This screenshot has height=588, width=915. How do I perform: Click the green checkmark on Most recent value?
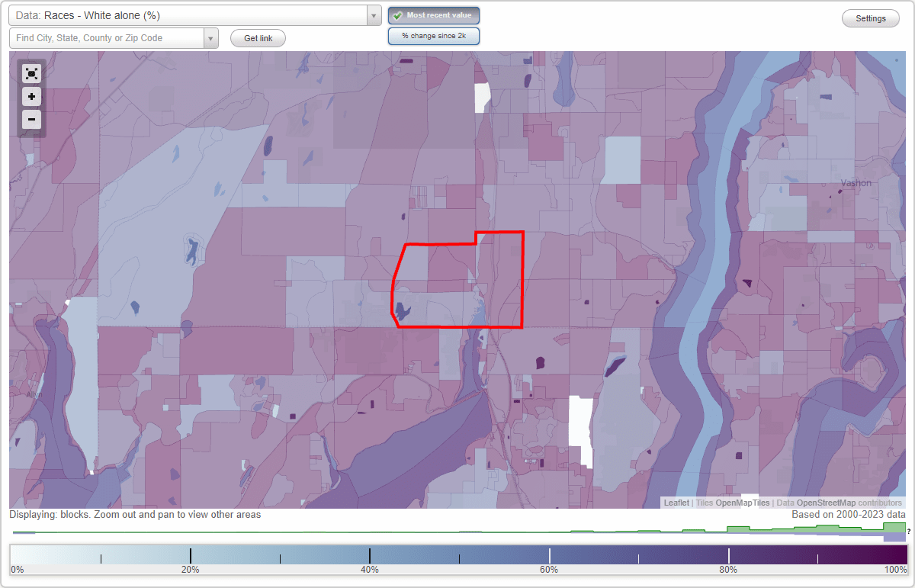tap(398, 14)
